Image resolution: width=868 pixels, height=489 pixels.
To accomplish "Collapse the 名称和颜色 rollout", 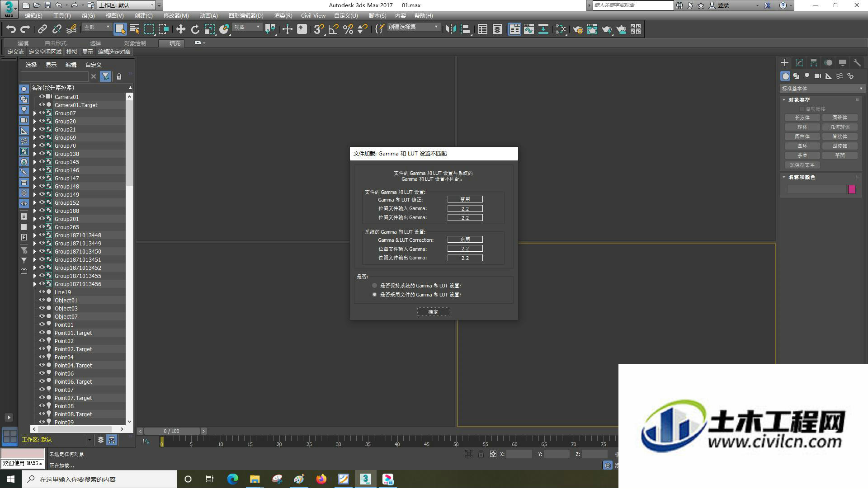I will tap(801, 177).
